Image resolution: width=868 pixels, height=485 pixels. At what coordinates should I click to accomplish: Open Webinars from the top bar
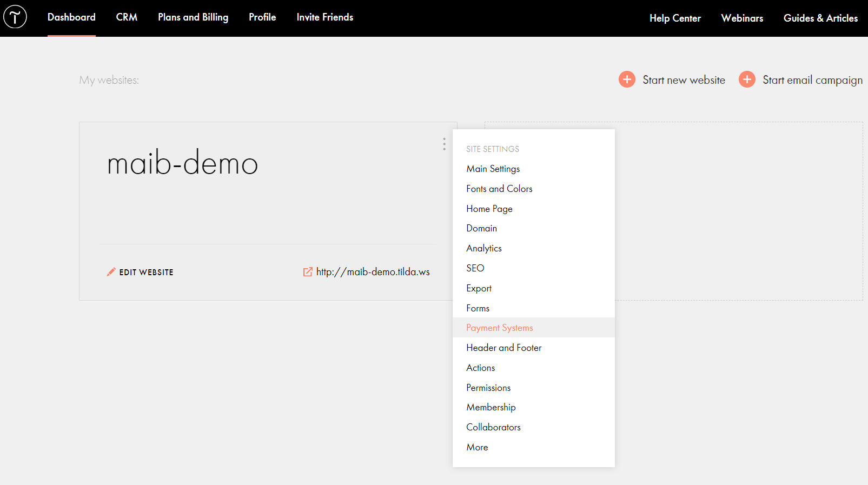tap(742, 18)
